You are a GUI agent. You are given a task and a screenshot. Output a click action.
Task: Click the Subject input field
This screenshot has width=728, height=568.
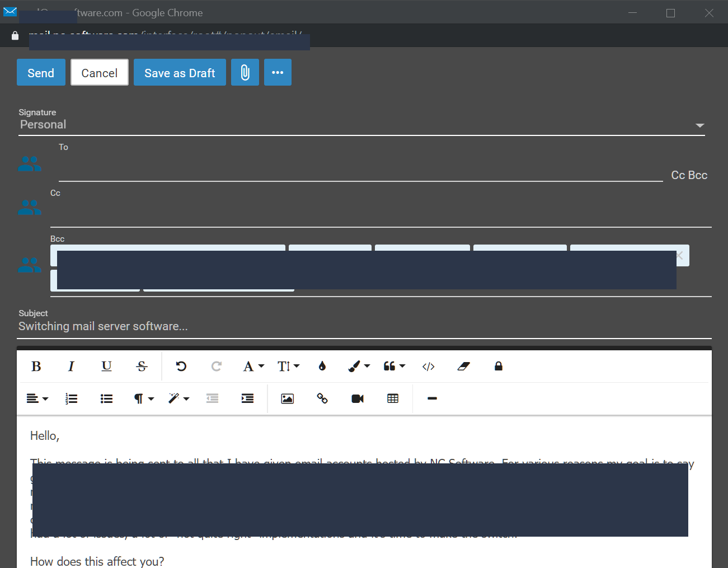click(364, 327)
